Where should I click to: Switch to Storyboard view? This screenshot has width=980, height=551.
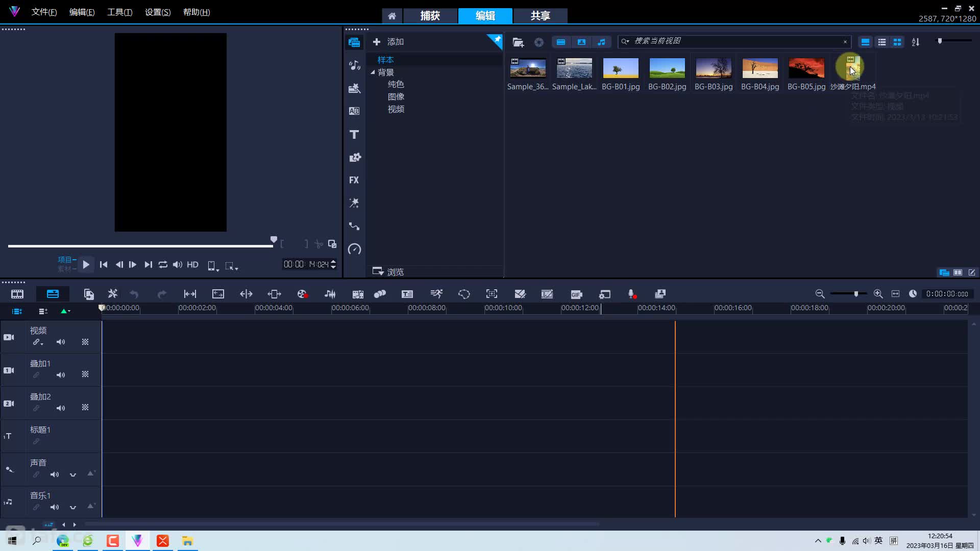point(17,294)
